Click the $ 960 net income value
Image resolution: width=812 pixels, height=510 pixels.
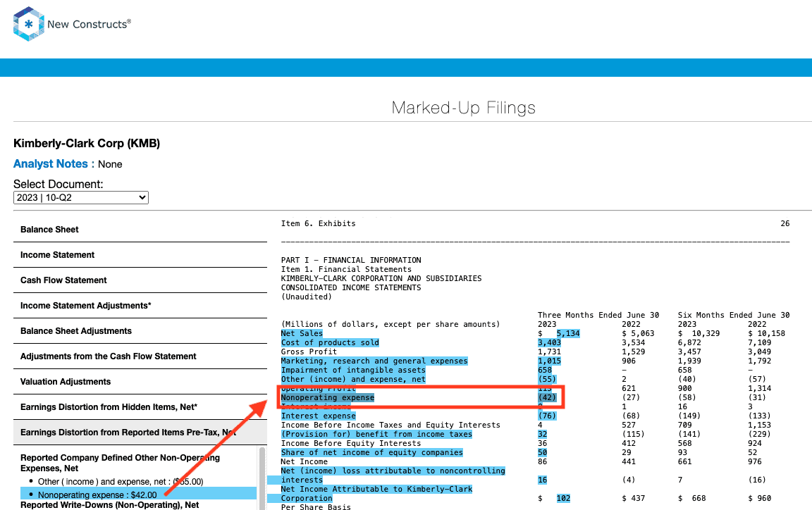760,499
